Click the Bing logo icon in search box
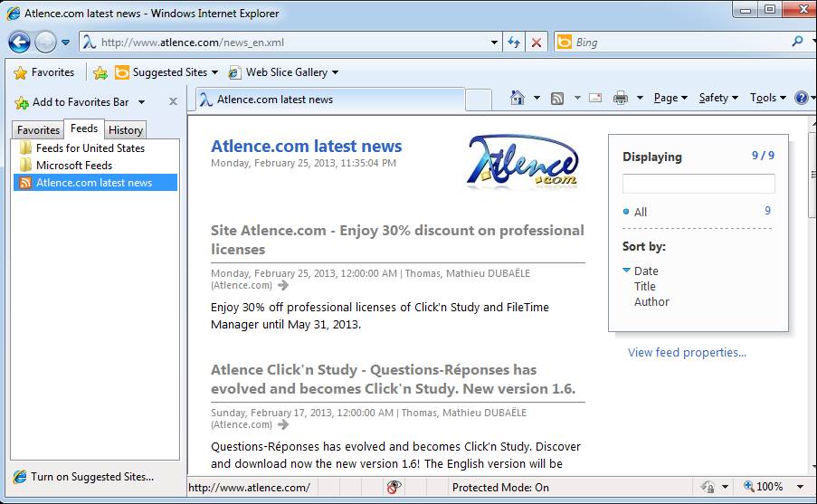 (x=564, y=42)
